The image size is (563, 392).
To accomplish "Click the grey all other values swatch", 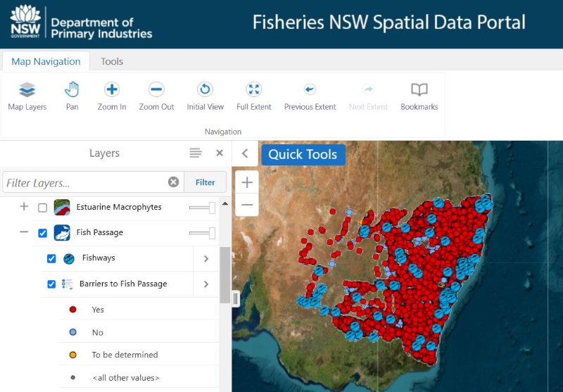I will pyautogui.click(x=73, y=377).
